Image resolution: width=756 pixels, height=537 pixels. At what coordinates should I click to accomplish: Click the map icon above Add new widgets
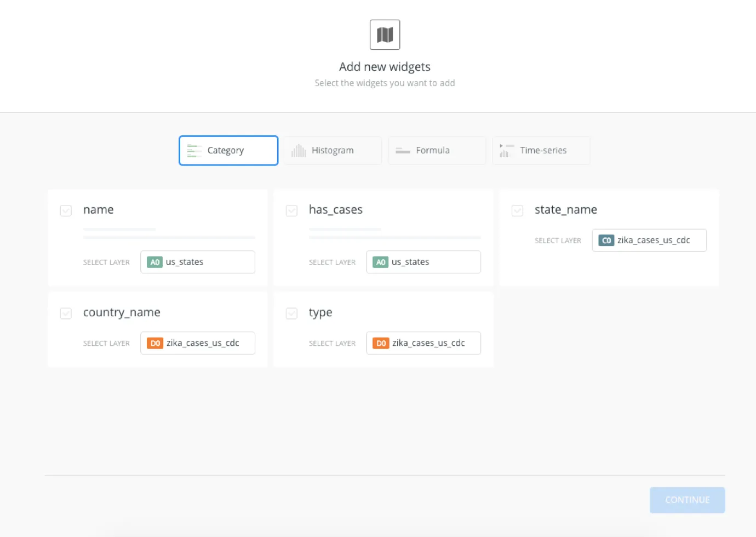(385, 34)
